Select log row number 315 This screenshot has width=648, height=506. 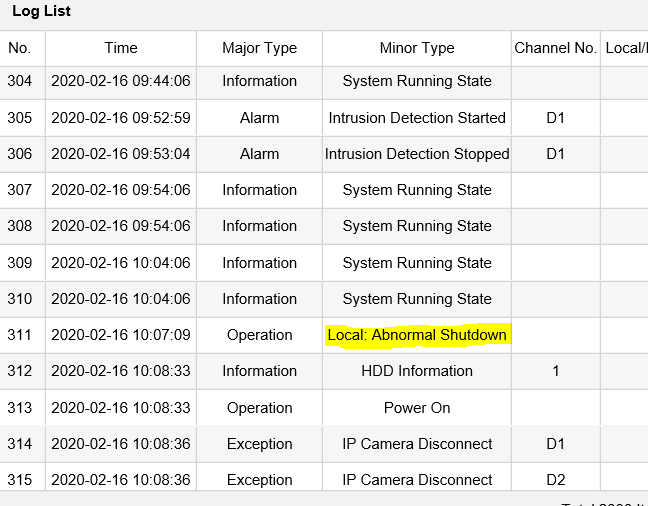pos(20,480)
